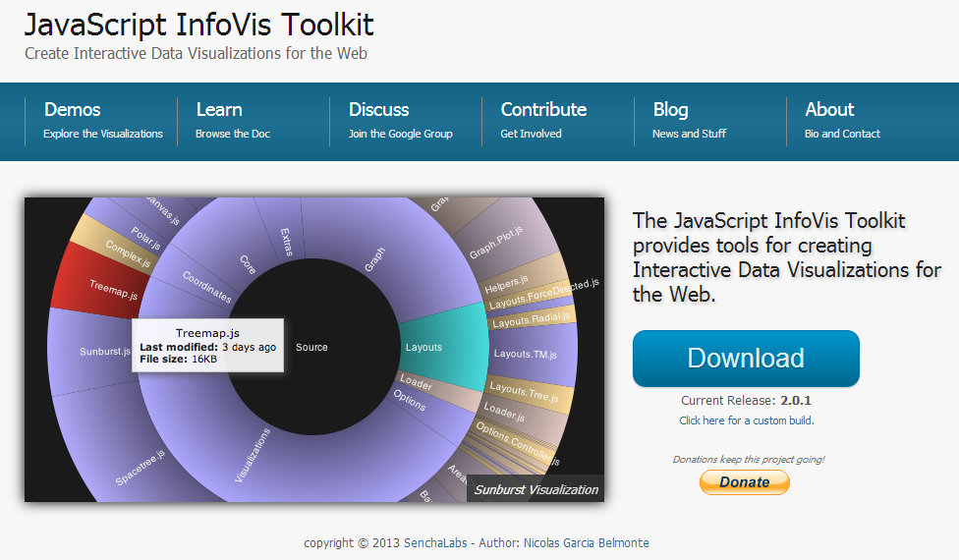959x560 pixels.
Task: Go to the Discuss section
Action: tap(378, 109)
